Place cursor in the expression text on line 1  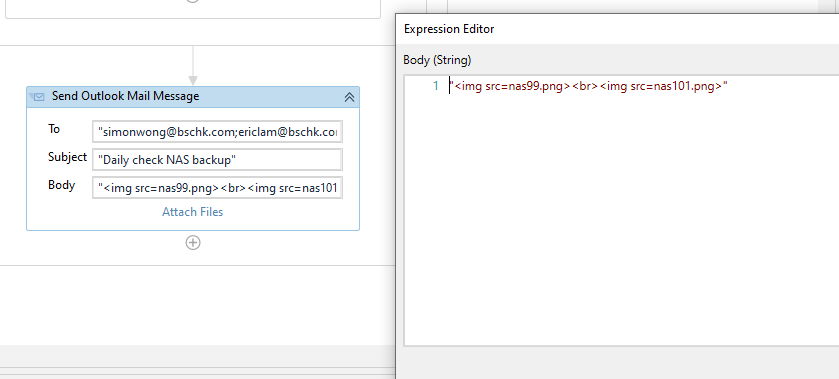coord(589,86)
